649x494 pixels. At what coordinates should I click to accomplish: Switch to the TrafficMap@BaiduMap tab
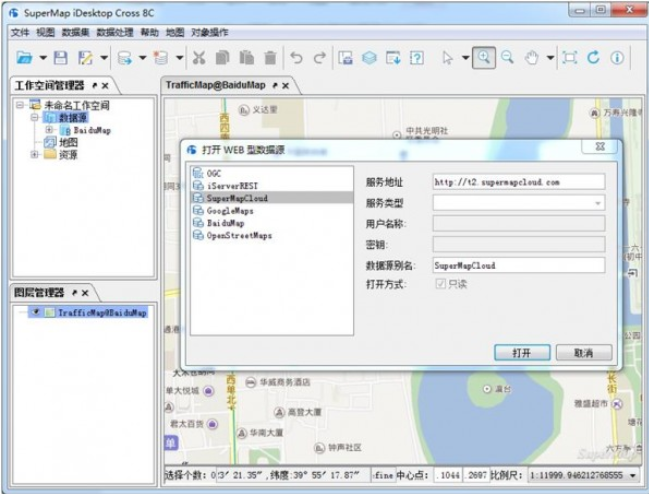tap(215, 86)
